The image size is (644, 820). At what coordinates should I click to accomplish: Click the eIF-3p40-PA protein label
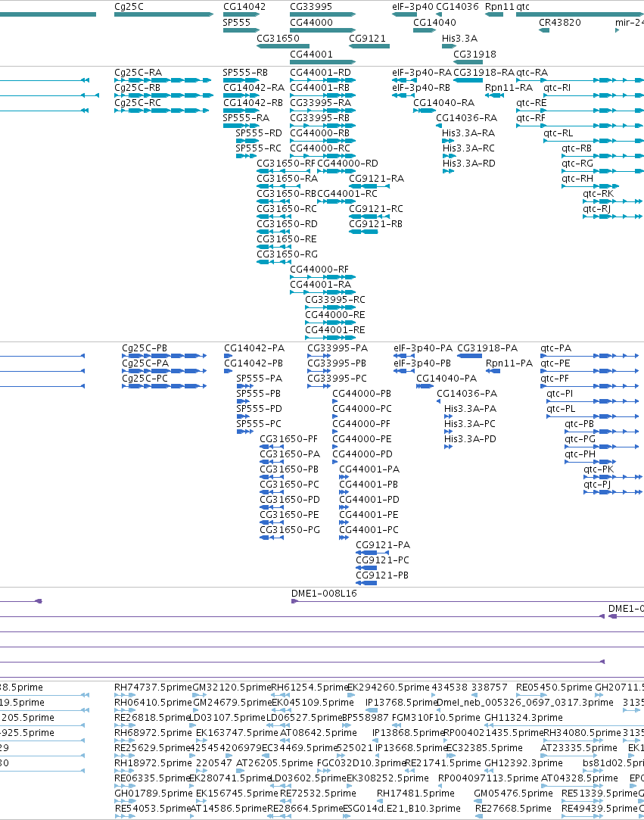[423, 348]
